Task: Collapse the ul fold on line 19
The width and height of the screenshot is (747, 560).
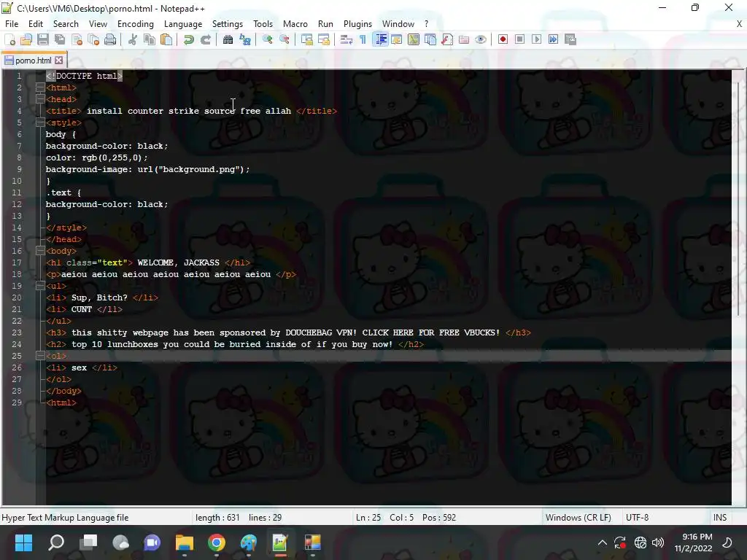Action: coord(40,286)
